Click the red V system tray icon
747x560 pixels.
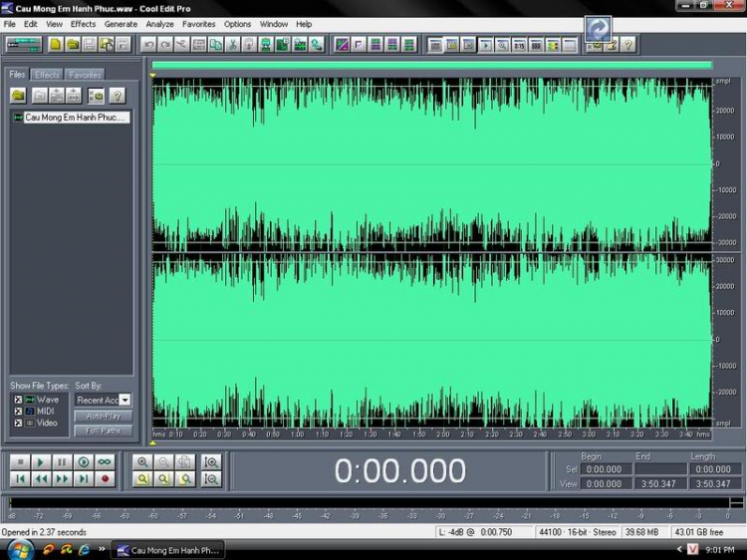click(692, 549)
